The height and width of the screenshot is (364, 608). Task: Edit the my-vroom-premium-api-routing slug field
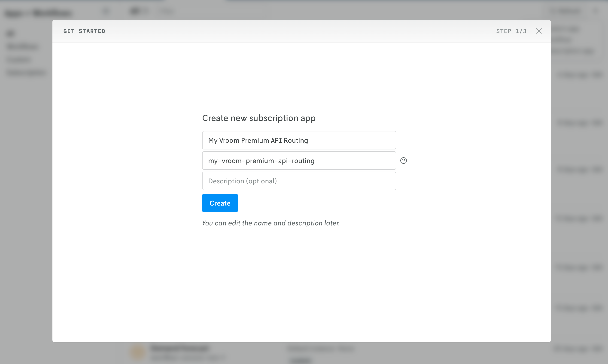click(299, 161)
